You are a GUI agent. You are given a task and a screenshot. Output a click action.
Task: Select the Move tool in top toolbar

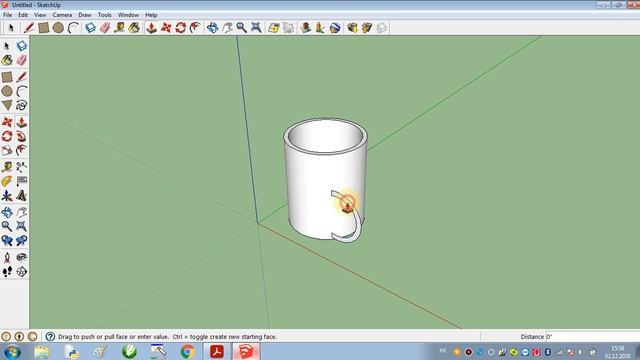(166, 28)
